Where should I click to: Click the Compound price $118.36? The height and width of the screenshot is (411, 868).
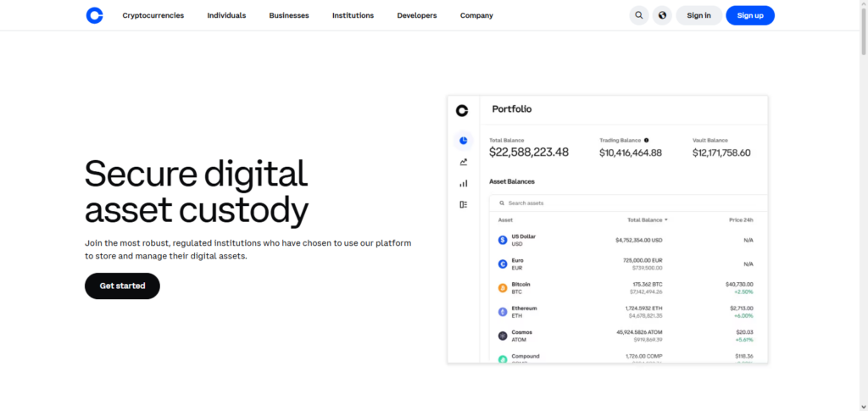point(744,356)
